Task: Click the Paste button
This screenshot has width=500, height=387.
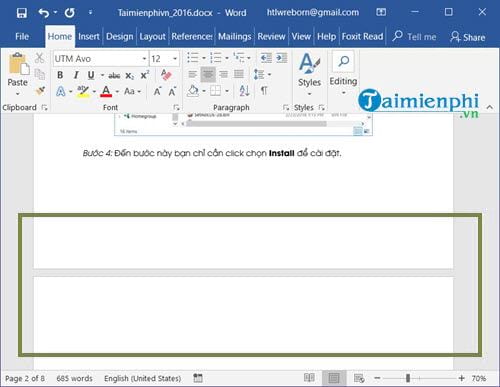Action: [x=18, y=74]
